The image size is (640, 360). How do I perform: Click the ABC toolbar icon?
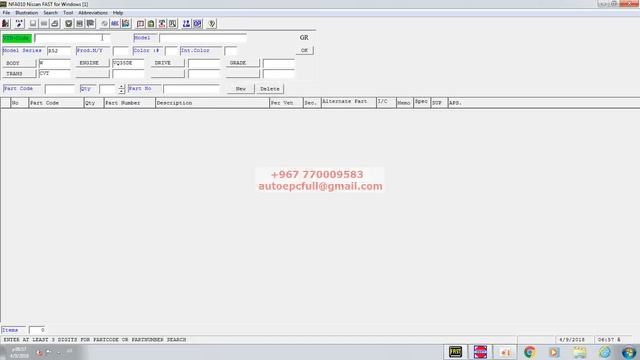(115, 24)
